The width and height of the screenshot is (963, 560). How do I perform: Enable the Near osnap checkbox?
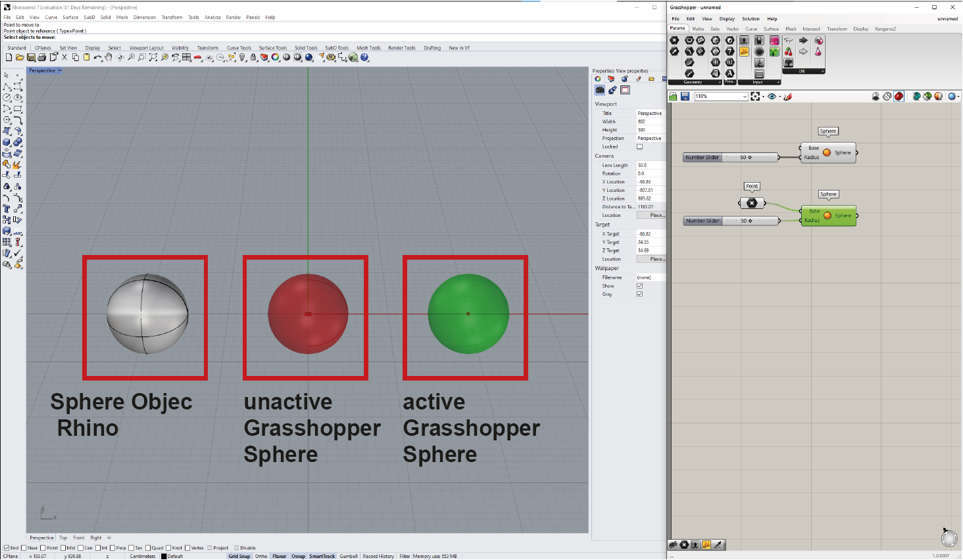(24, 548)
